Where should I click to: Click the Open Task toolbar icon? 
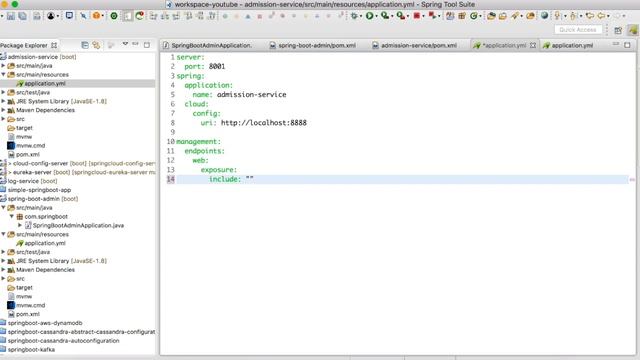[503, 16]
